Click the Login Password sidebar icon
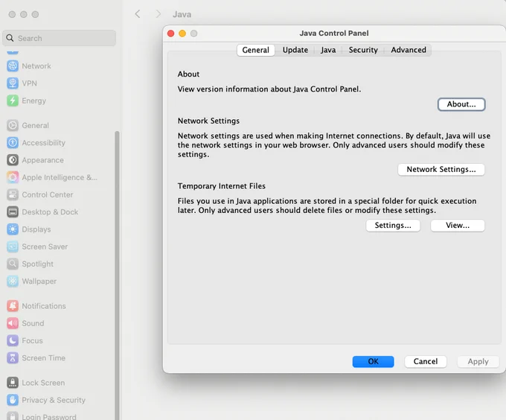This screenshot has height=420, width=506. [x=13, y=416]
